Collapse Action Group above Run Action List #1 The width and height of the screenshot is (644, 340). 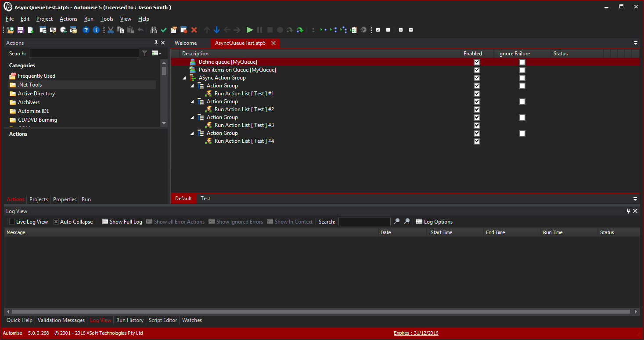pos(192,86)
